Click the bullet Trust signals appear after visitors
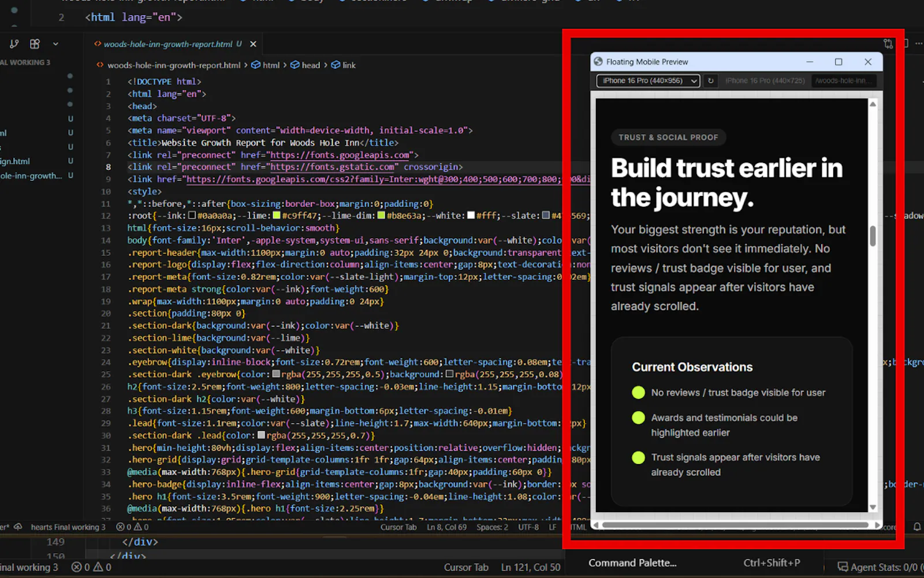This screenshot has height=578, width=924. 726,465
